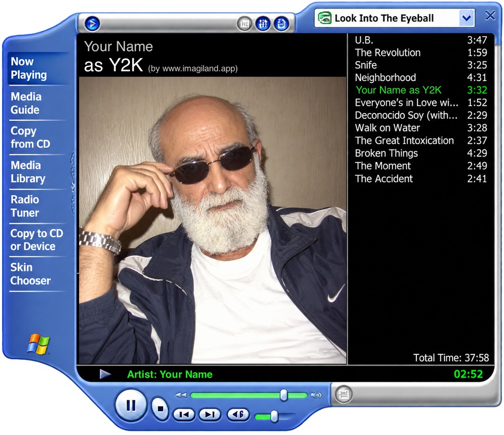Select Walk on Water in the playlist
The height and width of the screenshot is (435, 504).
(x=421, y=128)
